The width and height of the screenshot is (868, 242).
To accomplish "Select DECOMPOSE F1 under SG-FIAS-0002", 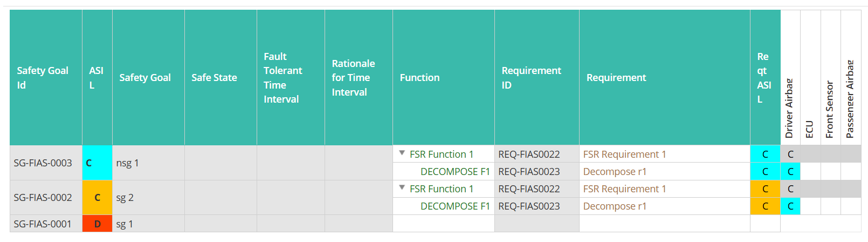I will 455,206.
